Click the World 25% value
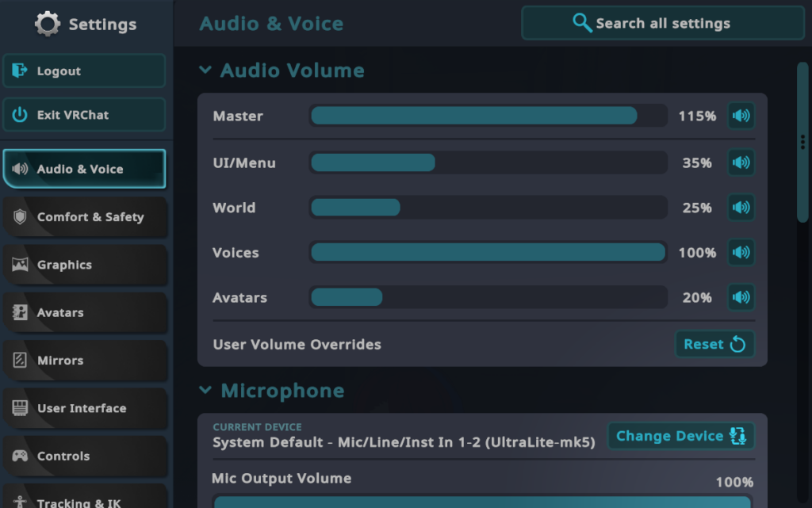This screenshot has height=508, width=812. (x=697, y=208)
